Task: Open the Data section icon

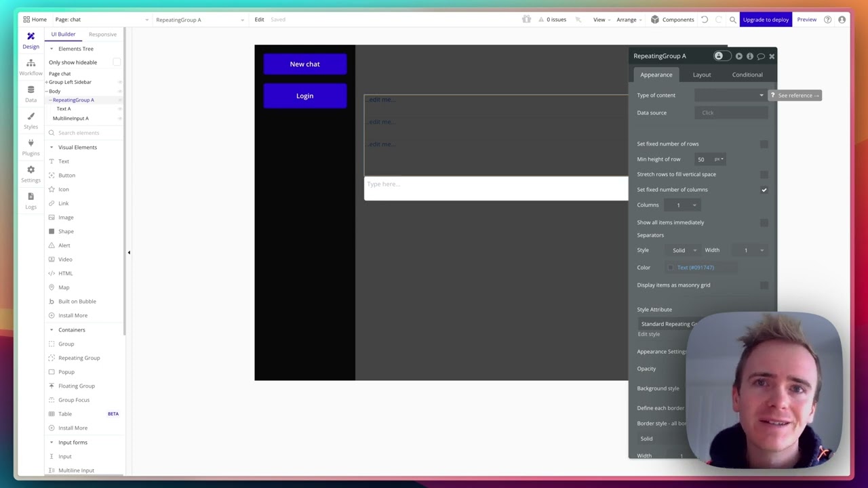Action: (x=31, y=89)
